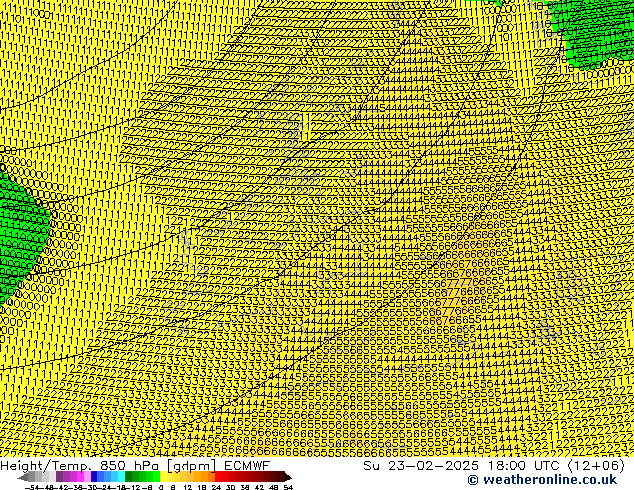Pick the dark blue swatch in colour legend
This screenshot has width=634, height=490.
pyautogui.click(x=94, y=476)
